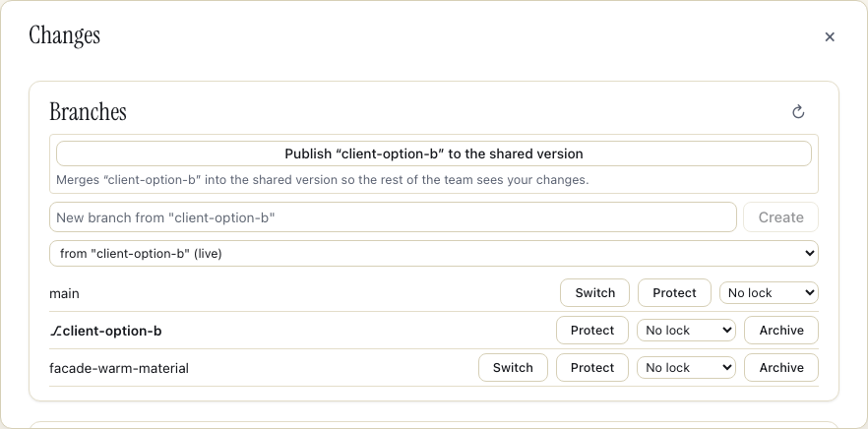Viewport: 868px width, 429px height.
Task: Click the Branches section heading
Action: click(88, 112)
